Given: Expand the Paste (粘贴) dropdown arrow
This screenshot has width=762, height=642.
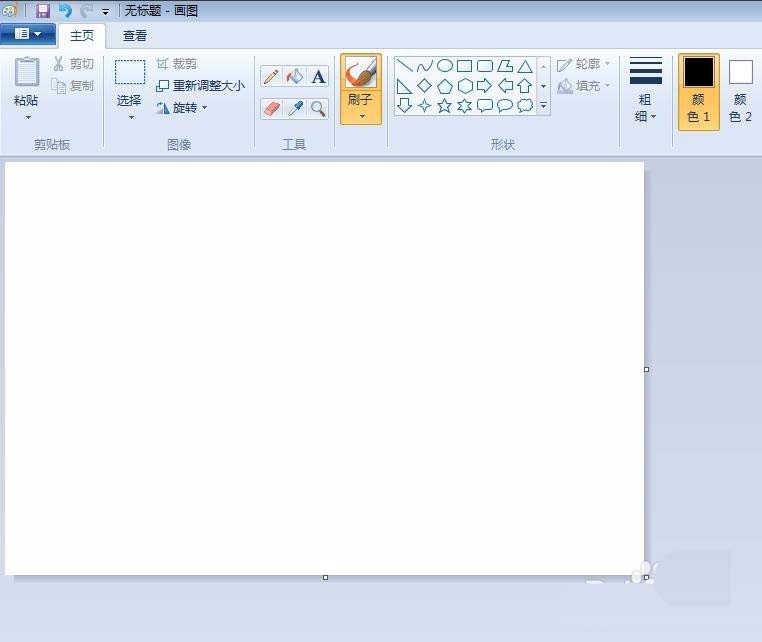Looking at the screenshot, I should coord(28,118).
